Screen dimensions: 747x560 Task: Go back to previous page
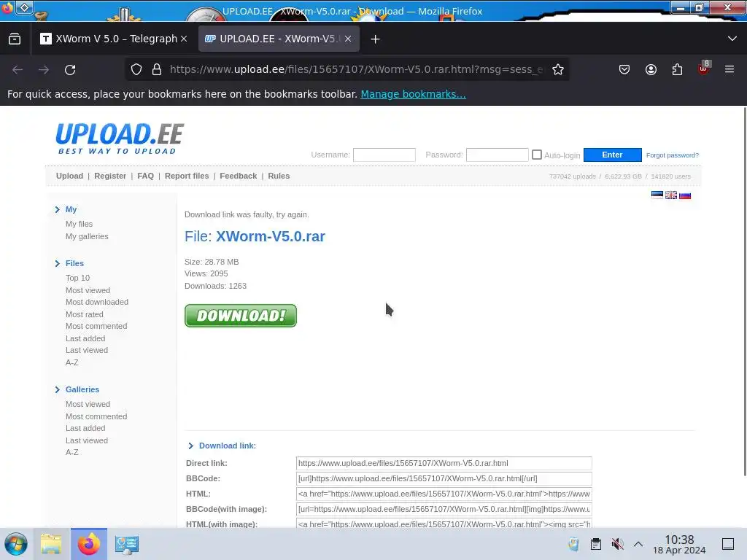[18, 70]
